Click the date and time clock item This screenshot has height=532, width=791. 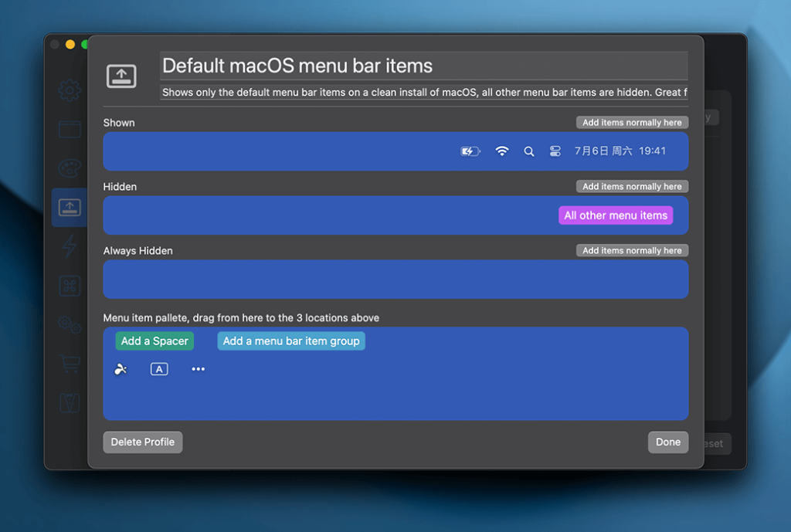pos(620,151)
